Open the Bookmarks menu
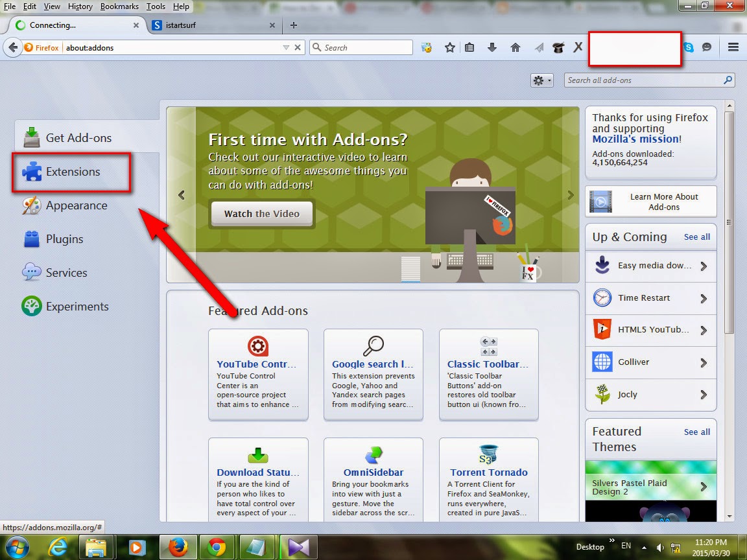The image size is (747, 560). [x=119, y=6]
